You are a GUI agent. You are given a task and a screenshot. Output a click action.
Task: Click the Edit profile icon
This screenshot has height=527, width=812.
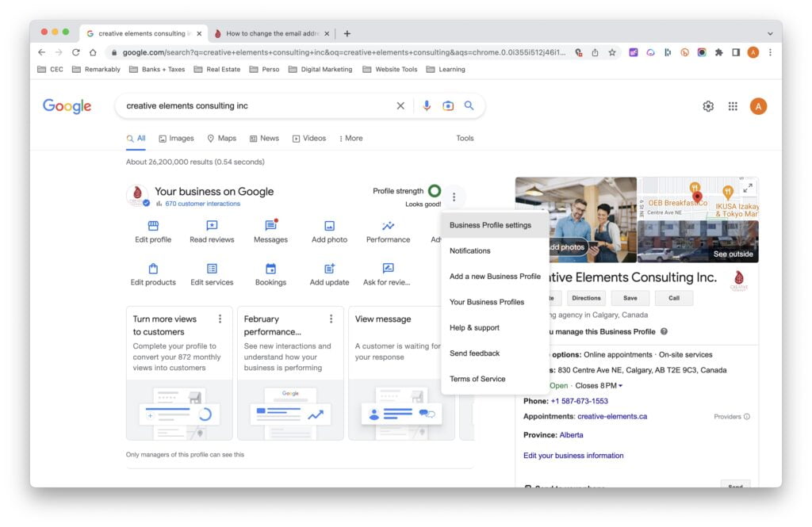[x=153, y=226]
